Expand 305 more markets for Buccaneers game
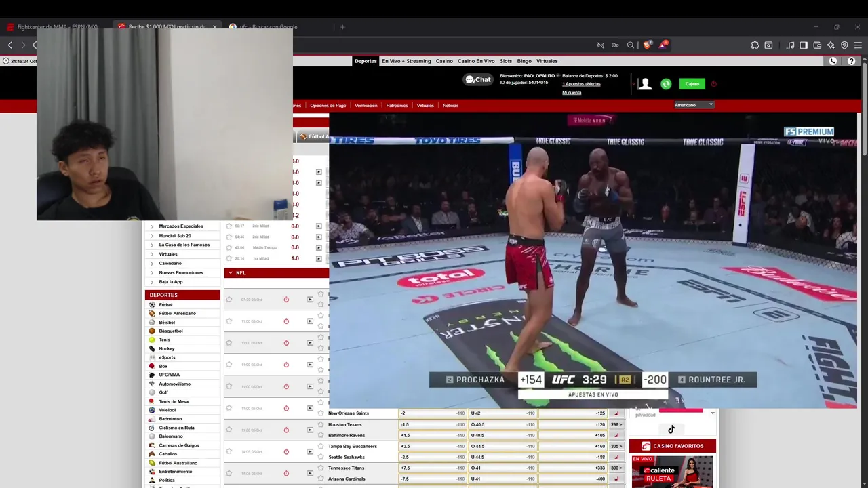The width and height of the screenshot is (868, 488). tap(616, 446)
